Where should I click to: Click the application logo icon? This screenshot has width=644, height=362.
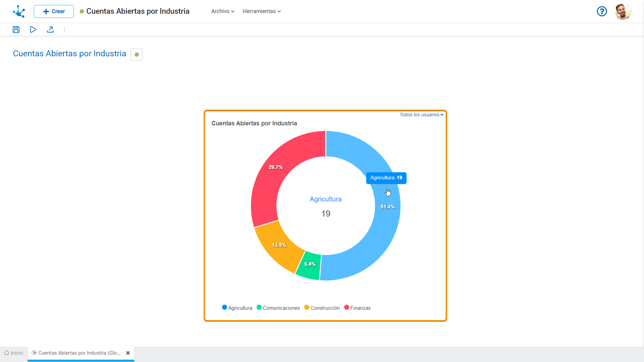click(x=19, y=11)
